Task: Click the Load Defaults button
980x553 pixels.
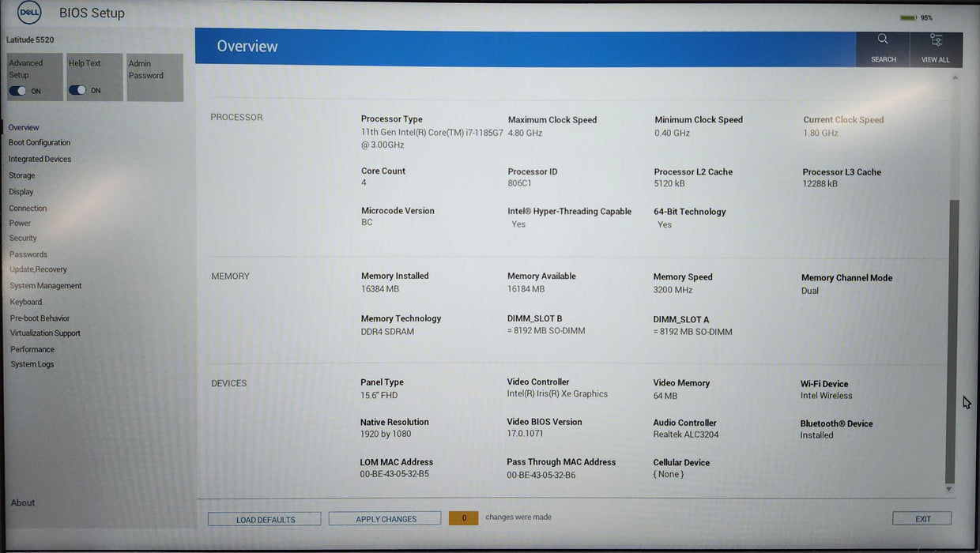Action: [264, 519]
